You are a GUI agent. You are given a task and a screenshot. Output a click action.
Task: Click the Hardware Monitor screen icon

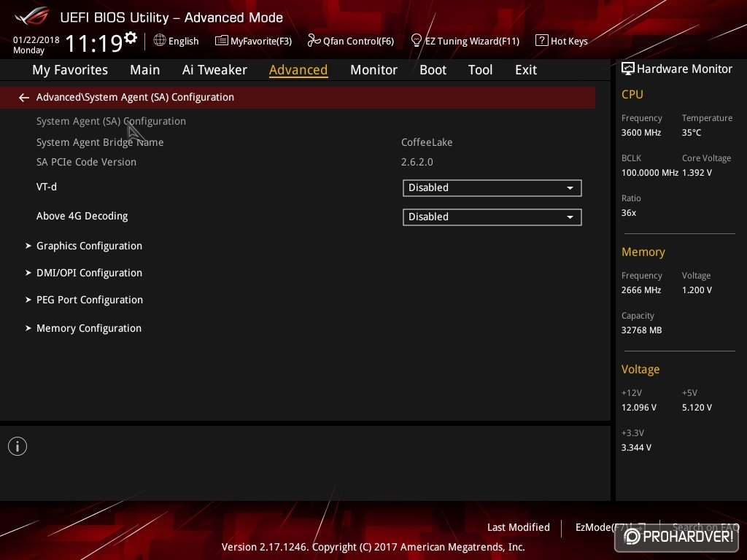628,69
